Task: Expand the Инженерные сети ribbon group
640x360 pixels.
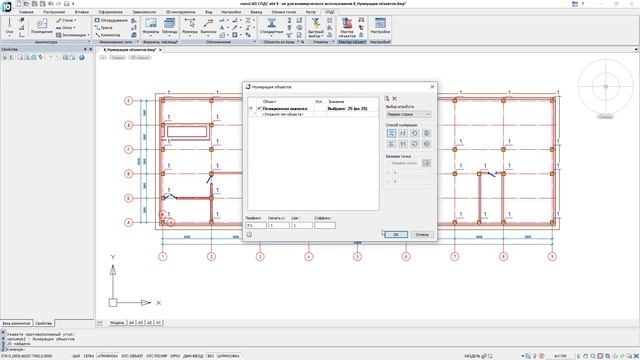Action: point(138,42)
